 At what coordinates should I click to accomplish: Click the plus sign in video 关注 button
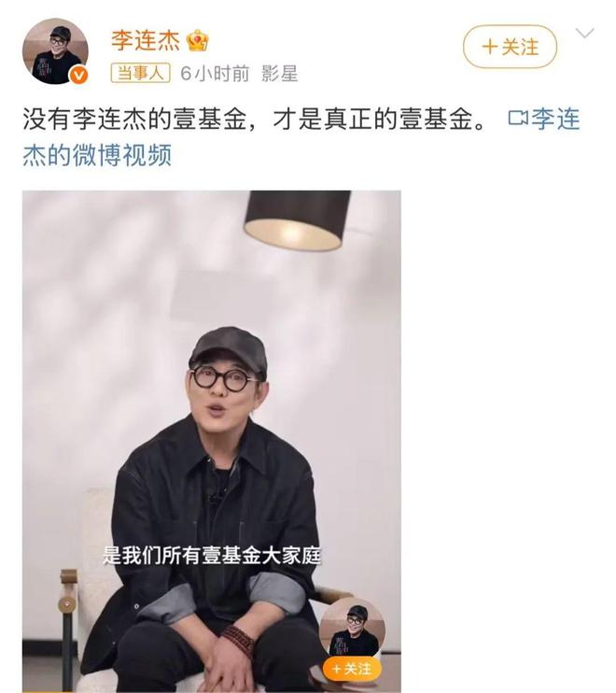coord(337,669)
